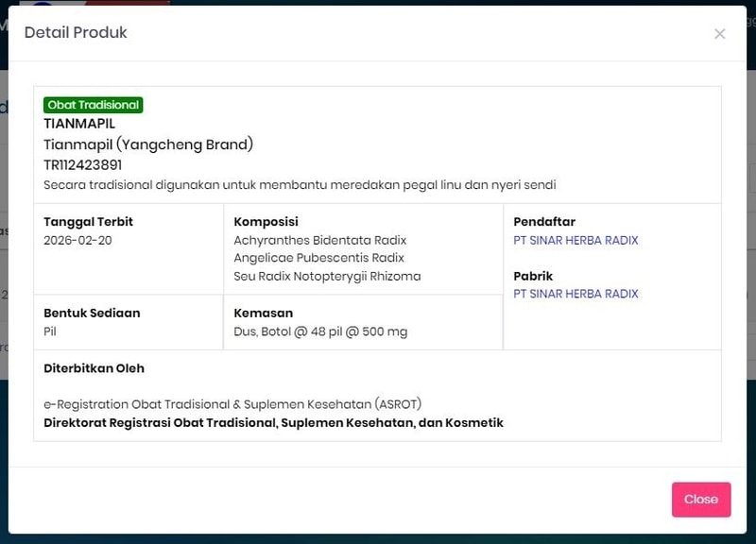756x544 pixels.
Task: Click the pegal linu usage description
Action: pos(300,185)
